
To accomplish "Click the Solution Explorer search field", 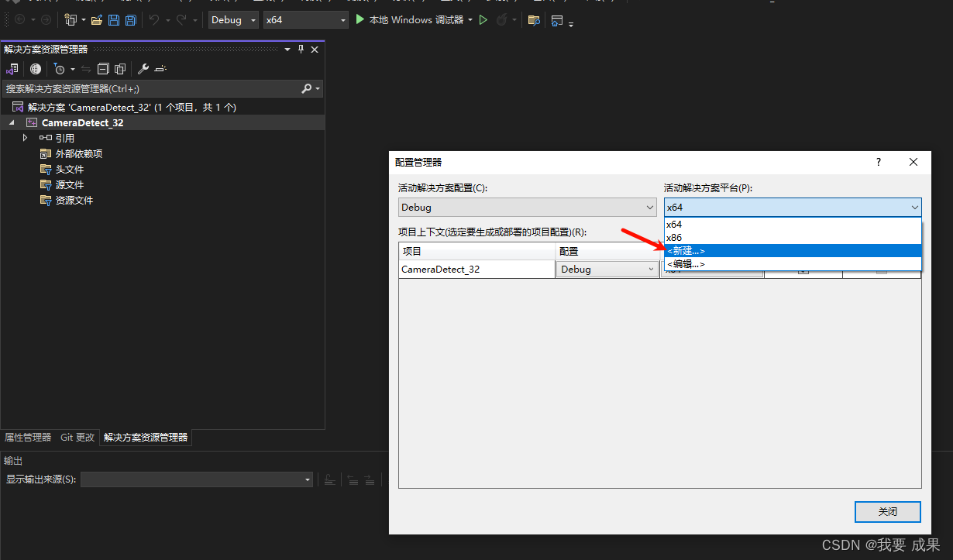I will pos(151,89).
